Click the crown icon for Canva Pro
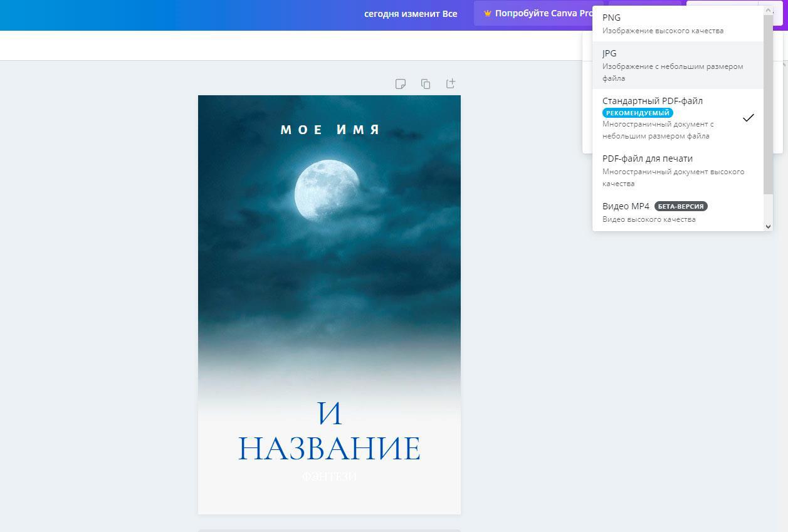Image resolution: width=788 pixels, height=532 pixels. point(487,13)
